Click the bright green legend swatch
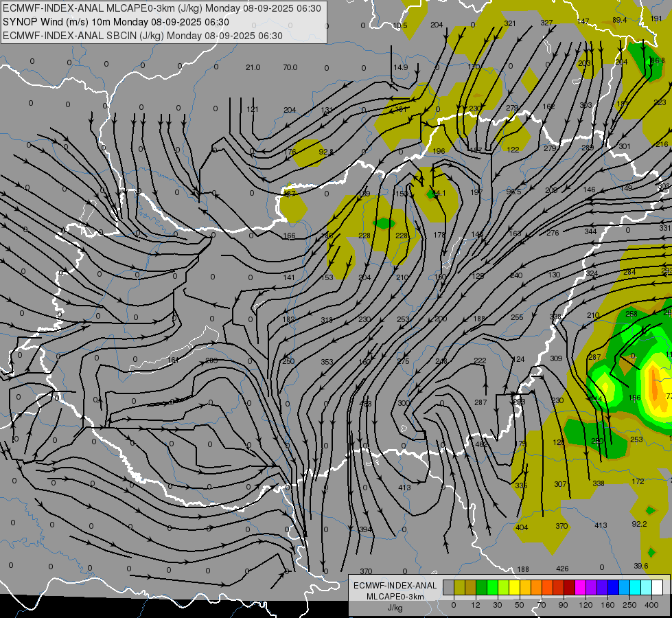672x618 pixels. tap(492, 587)
